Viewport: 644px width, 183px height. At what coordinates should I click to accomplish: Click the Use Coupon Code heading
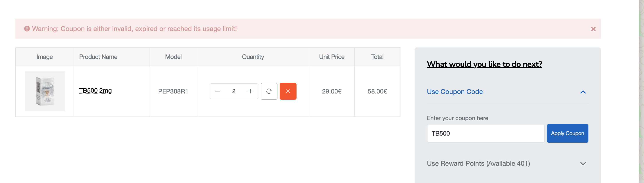click(455, 92)
